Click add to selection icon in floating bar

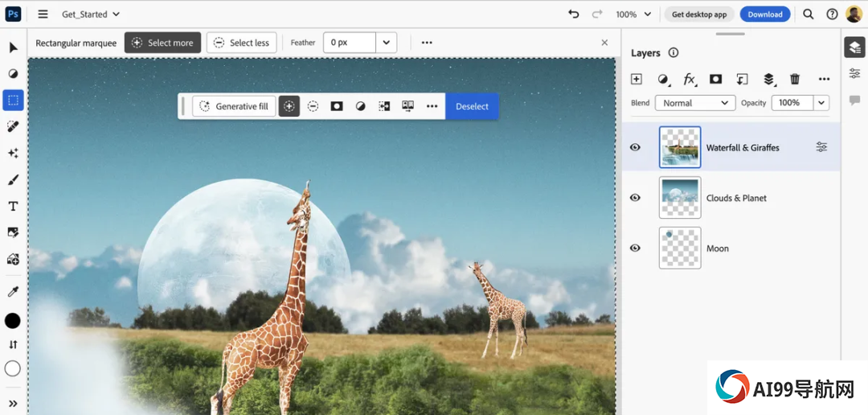tap(289, 106)
